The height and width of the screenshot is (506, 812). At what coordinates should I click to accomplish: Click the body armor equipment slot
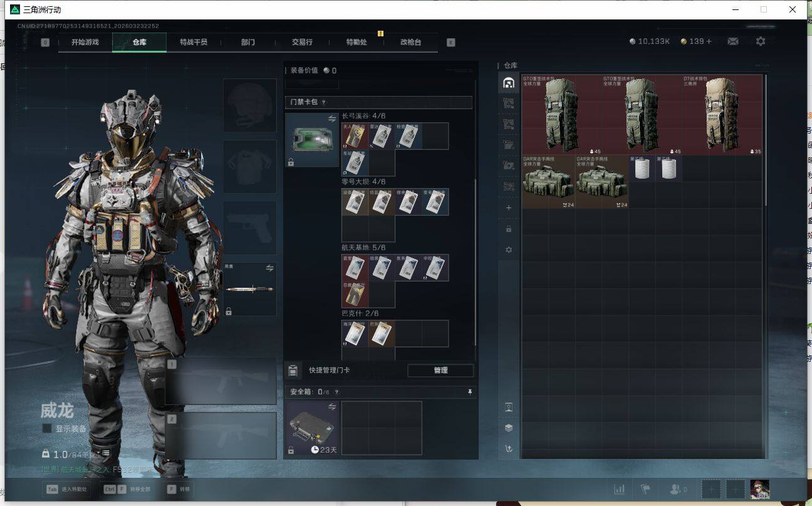point(250,167)
